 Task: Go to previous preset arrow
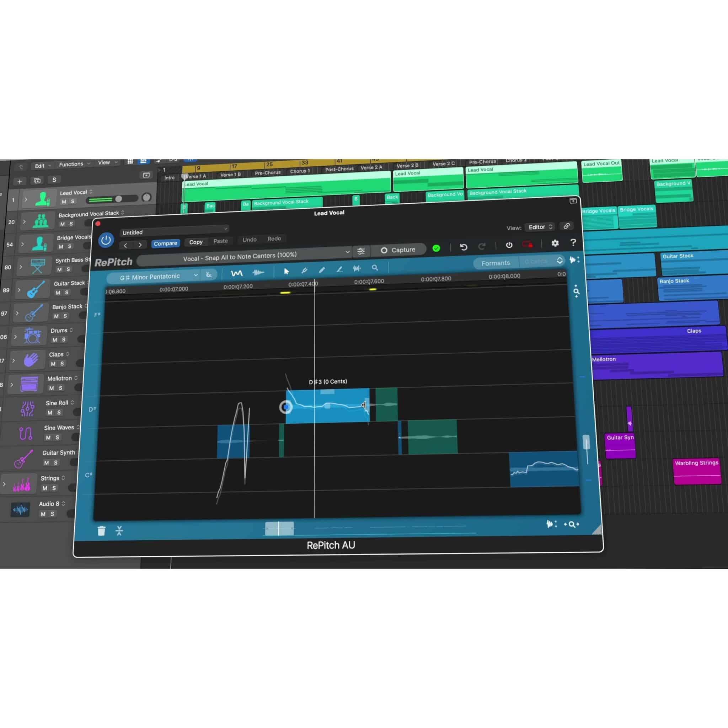[125, 245]
